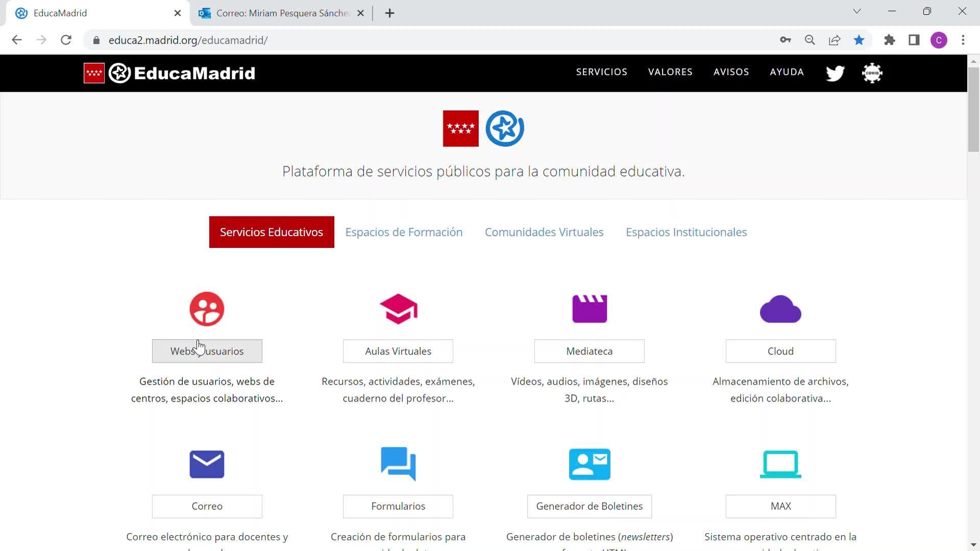The width and height of the screenshot is (980, 551).
Task: Open the SERVICIOS menu in header
Action: tap(601, 72)
